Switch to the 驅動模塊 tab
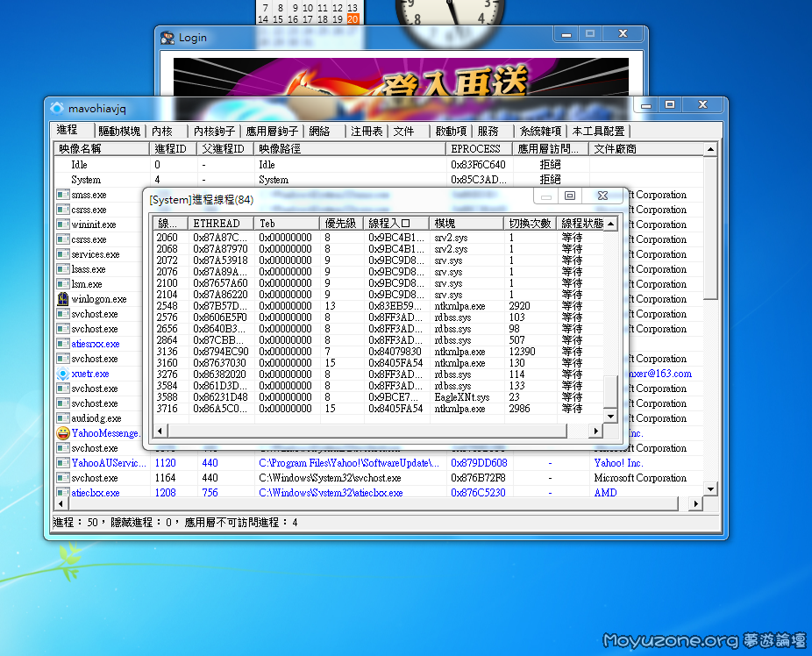The image size is (812, 656). click(118, 131)
